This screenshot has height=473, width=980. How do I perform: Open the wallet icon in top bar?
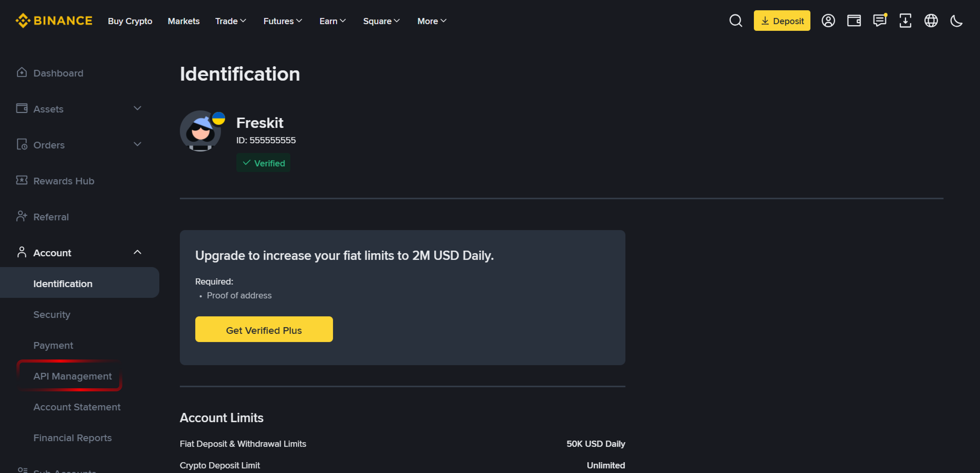854,21
